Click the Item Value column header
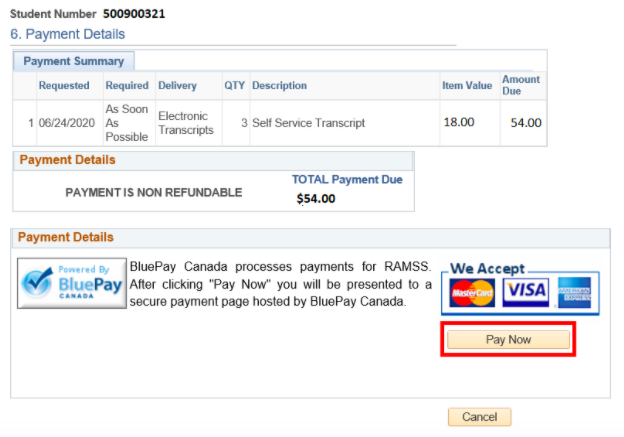The image size is (624, 437). [467, 86]
